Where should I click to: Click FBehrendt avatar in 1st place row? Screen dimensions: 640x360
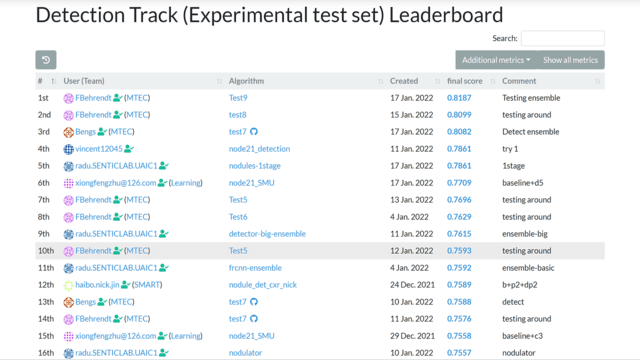(68, 98)
